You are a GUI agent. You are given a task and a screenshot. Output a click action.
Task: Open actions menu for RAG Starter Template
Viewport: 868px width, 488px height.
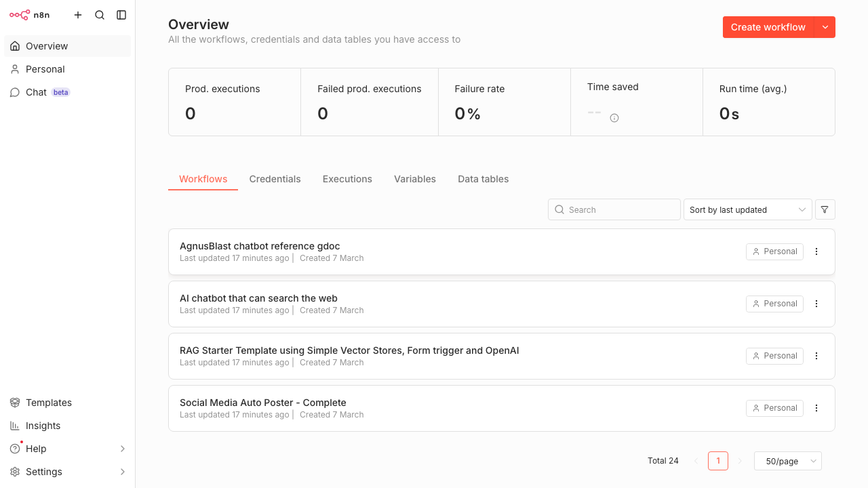pos(816,356)
